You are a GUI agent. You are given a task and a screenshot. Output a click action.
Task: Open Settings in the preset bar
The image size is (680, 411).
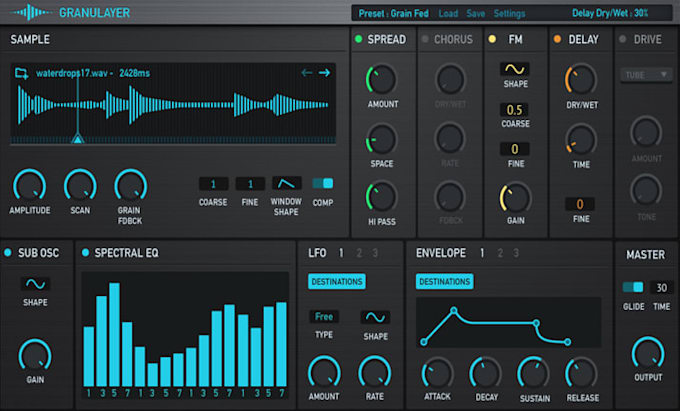(x=509, y=13)
